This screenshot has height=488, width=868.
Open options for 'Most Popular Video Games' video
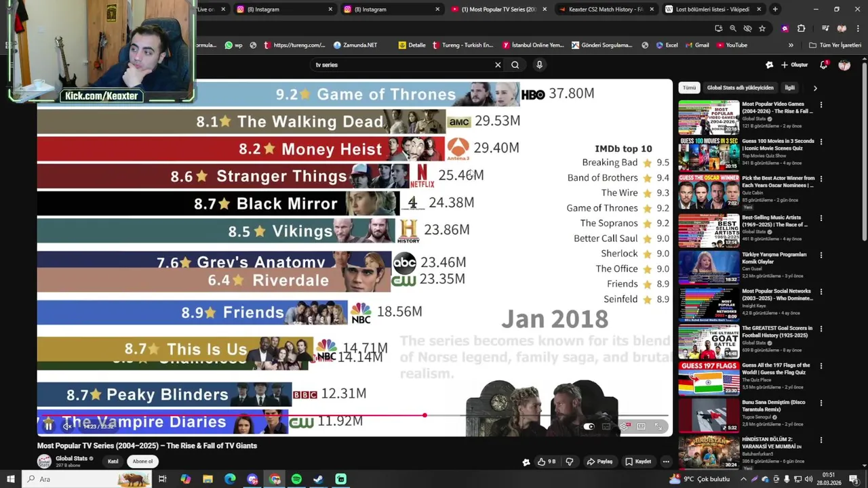click(x=821, y=105)
